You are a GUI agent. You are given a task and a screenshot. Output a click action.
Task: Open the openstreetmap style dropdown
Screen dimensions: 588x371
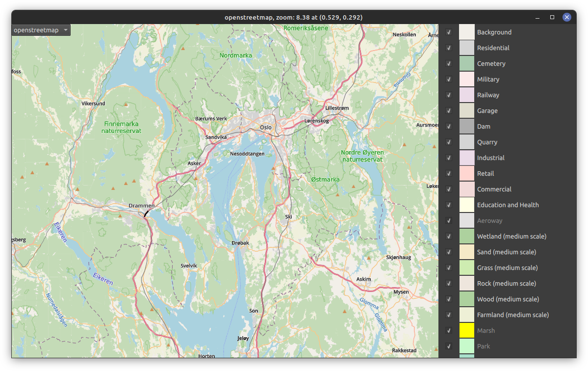coord(40,29)
